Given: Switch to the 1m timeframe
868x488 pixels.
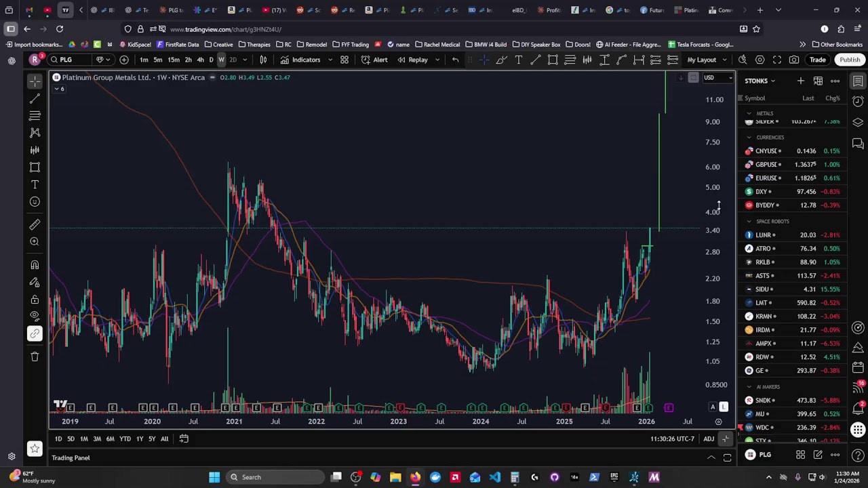Looking at the screenshot, I should (x=144, y=60).
